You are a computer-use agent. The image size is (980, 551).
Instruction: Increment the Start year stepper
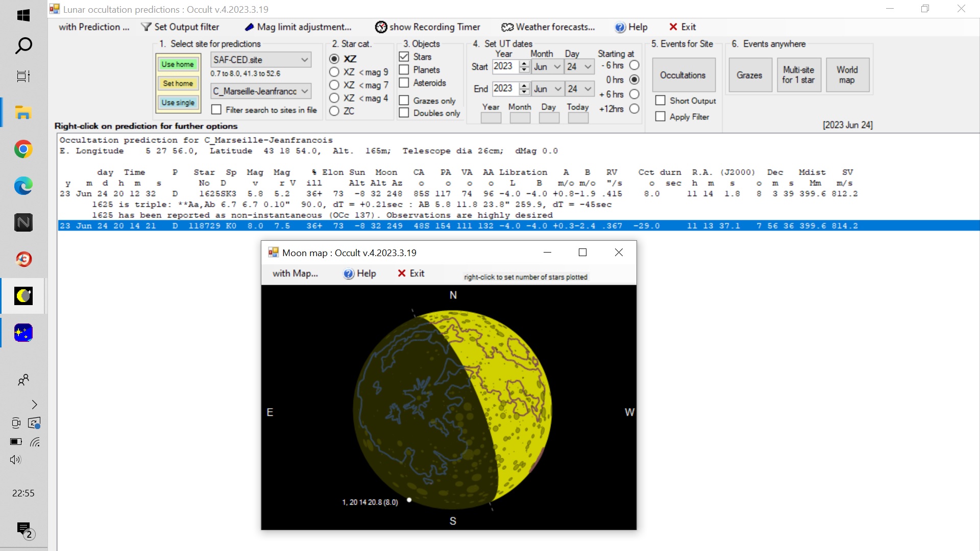pyautogui.click(x=524, y=64)
